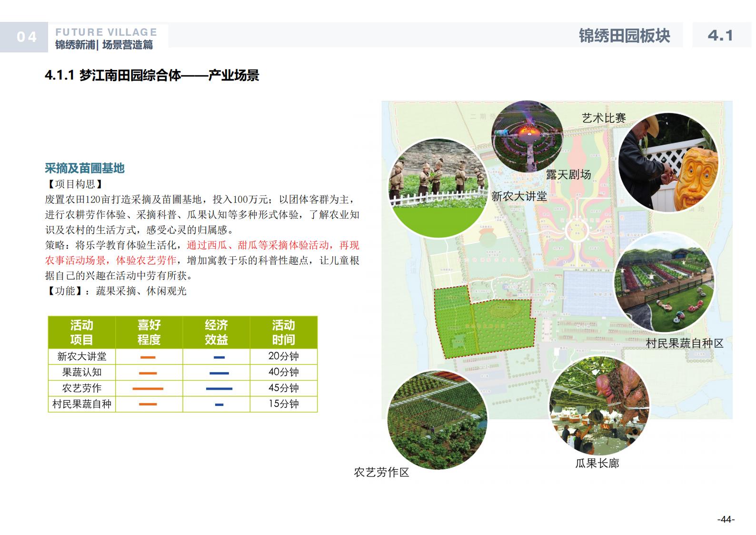This screenshot has height=535, width=756.
Task: Click the 露天剧场 circular stage photo
Action: coord(527,136)
